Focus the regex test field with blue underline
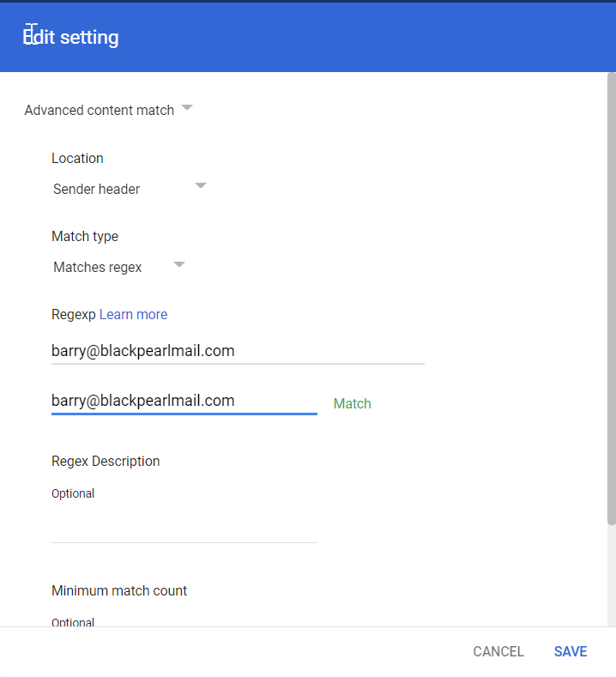Image resolution: width=616 pixels, height=677 pixels. tap(184, 401)
